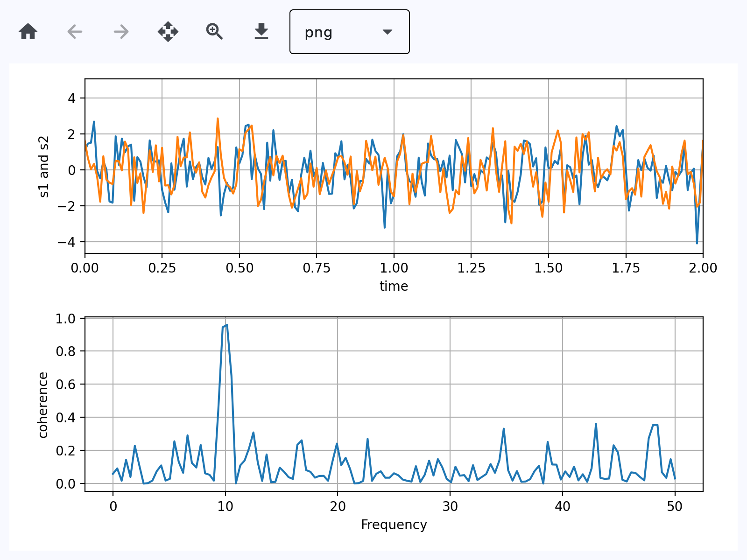This screenshot has height=560, width=747.
Task: Reset the plot to the original home view
Action: pos(28,32)
